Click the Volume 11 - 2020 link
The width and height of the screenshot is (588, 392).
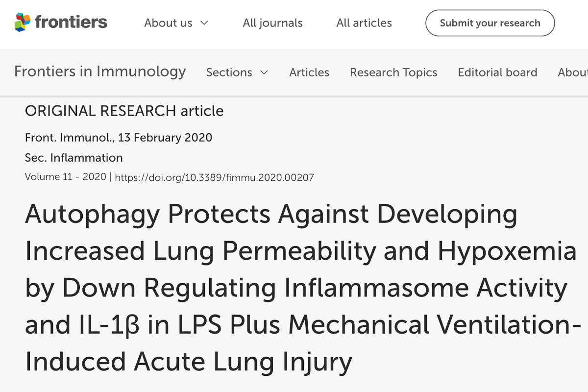click(x=65, y=177)
